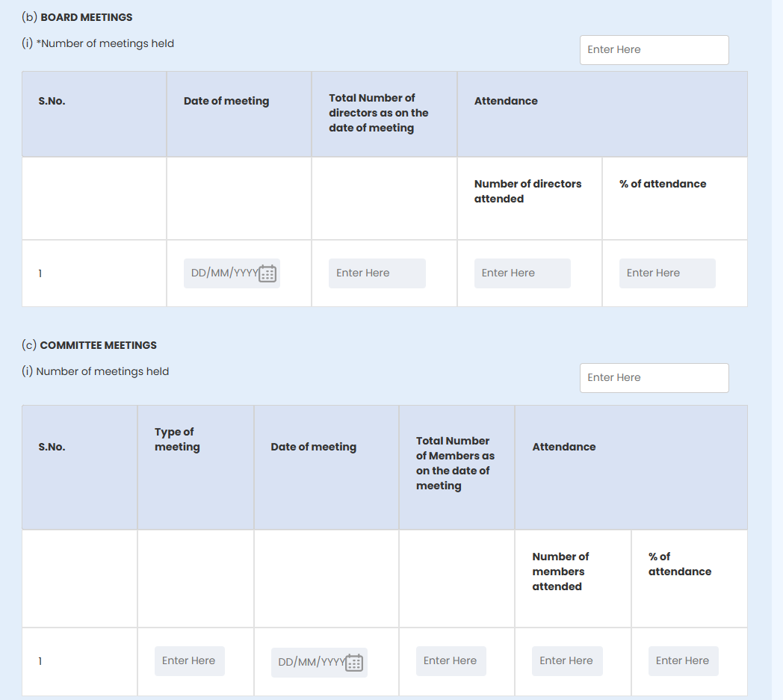
Task: Select the Type of meeting column header
Action: [177, 439]
